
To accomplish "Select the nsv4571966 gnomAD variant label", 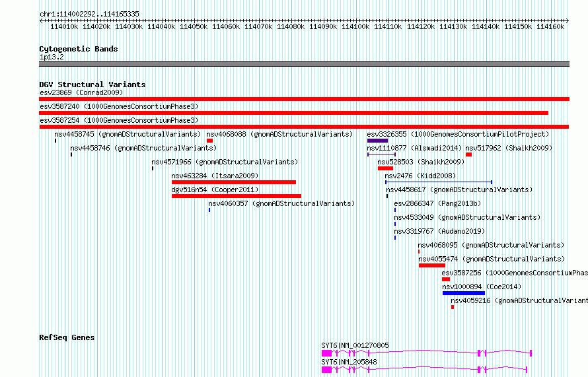I will 225,162.
